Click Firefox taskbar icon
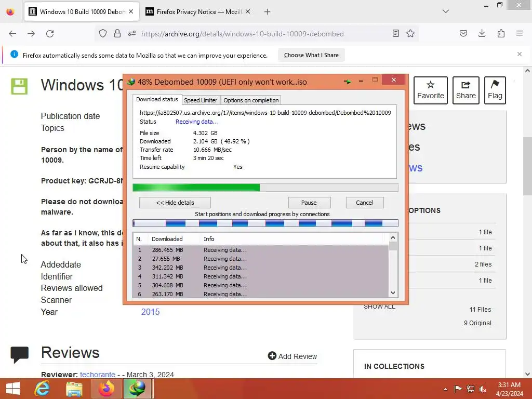Image resolution: width=532 pixels, height=399 pixels. click(x=106, y=389)
